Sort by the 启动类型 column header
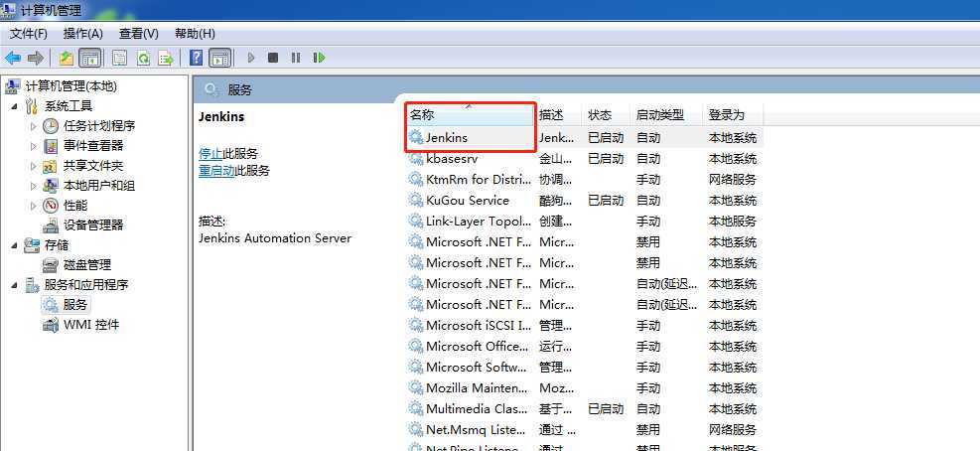 [666, 115]
